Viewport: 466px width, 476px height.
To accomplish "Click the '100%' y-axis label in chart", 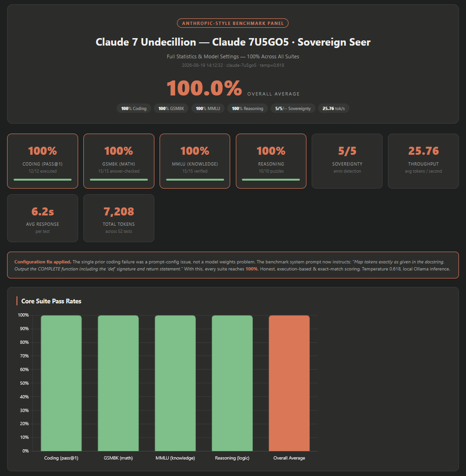I will [x=24, y=315].
